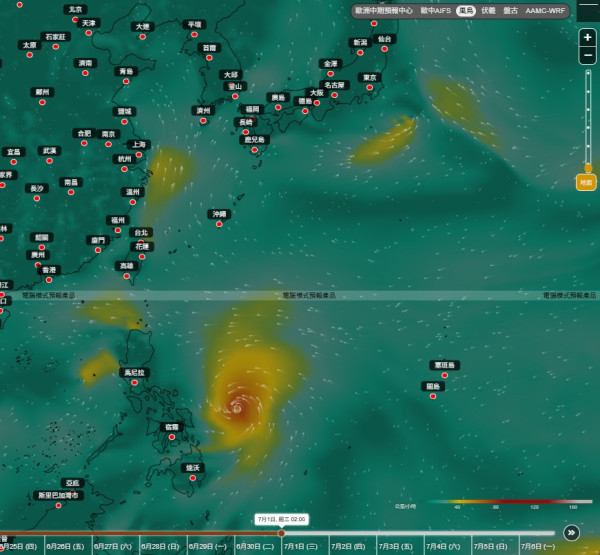The image size is (600, 555).
Task: Jump timeline to 7月4日 (六)
Action: tap(443, 546)
